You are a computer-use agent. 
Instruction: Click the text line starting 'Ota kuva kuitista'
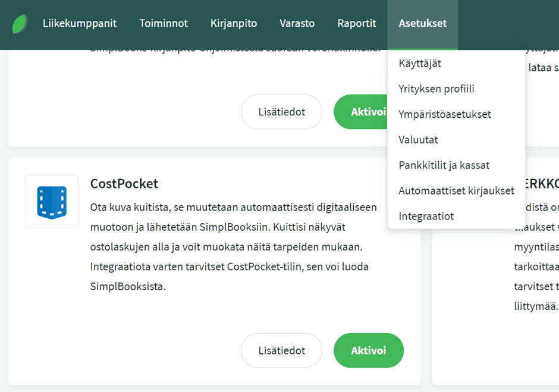click(x=234, y=207)
